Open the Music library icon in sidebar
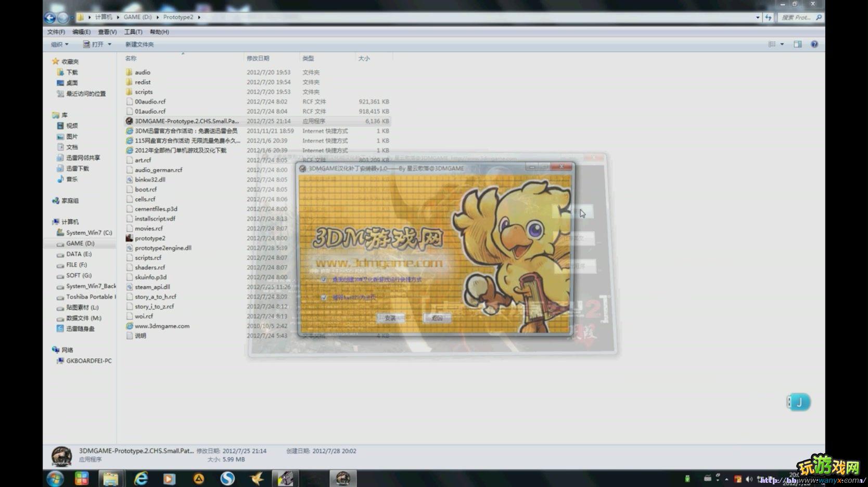The width and height of the screenshot is (868, 487). tap(60, 179)
